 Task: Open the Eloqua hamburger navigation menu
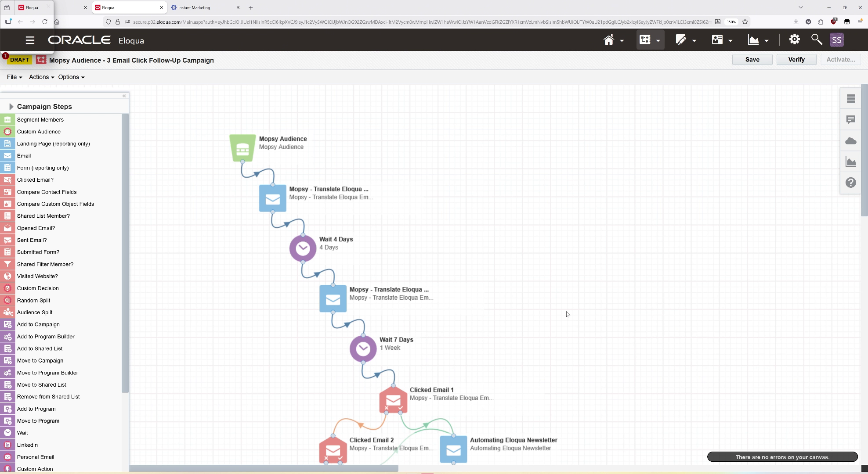pos(30,40)
